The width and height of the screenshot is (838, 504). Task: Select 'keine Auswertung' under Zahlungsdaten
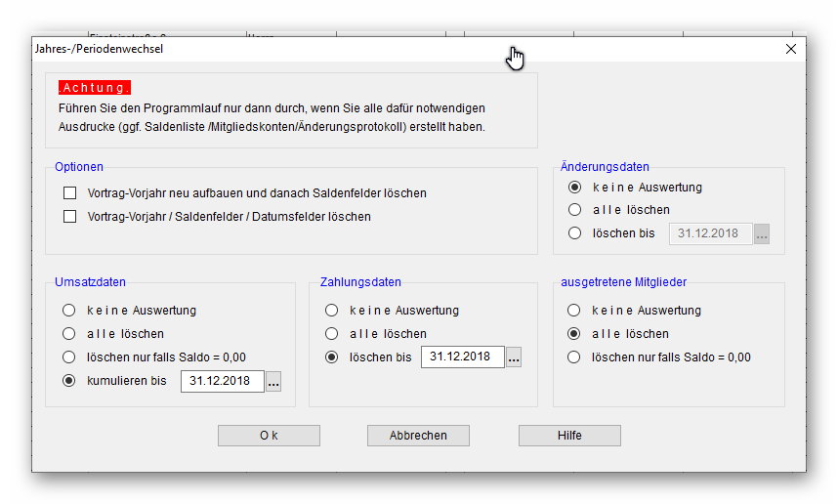click(x=334, y=311)
